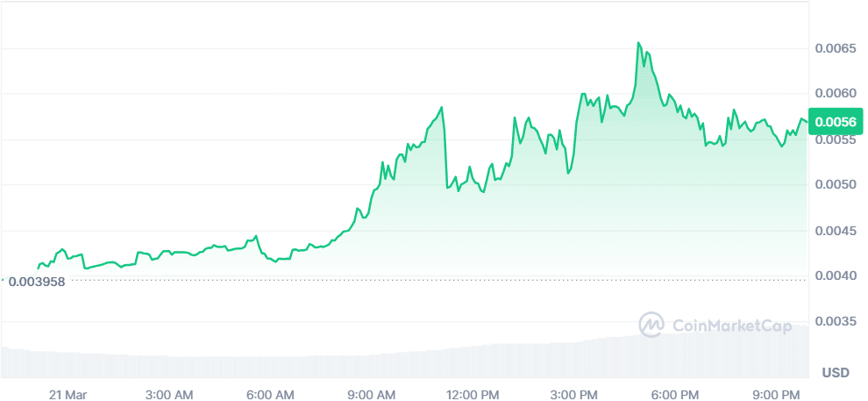Click the CoinMarketCap watermark text

[732, 326]
